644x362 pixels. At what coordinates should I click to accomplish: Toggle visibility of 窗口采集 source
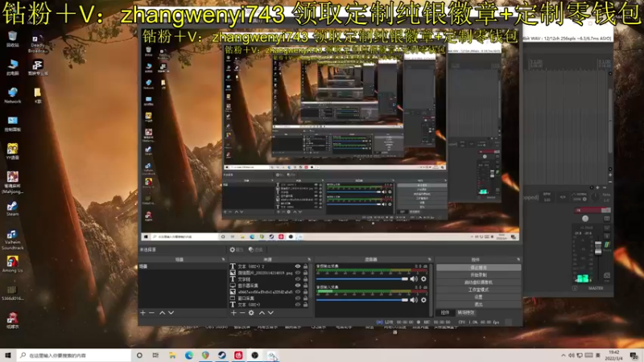(298, 298)
